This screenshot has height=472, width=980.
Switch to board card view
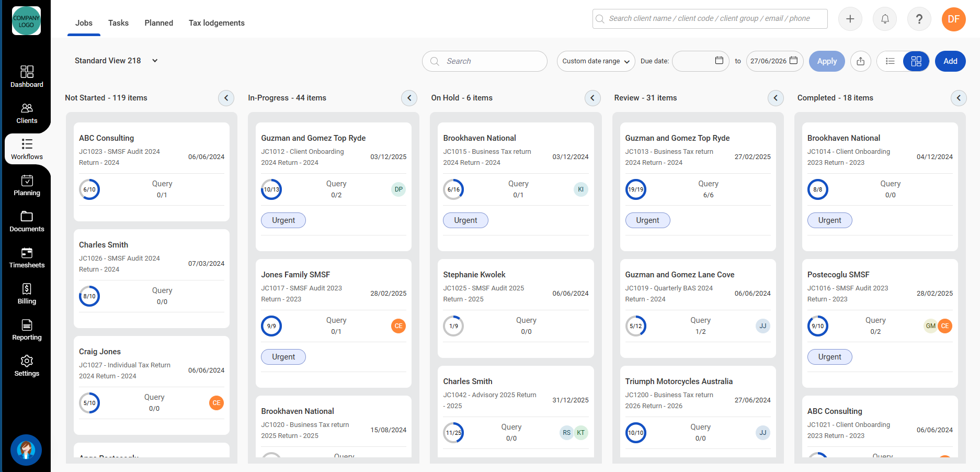point(916,61)
